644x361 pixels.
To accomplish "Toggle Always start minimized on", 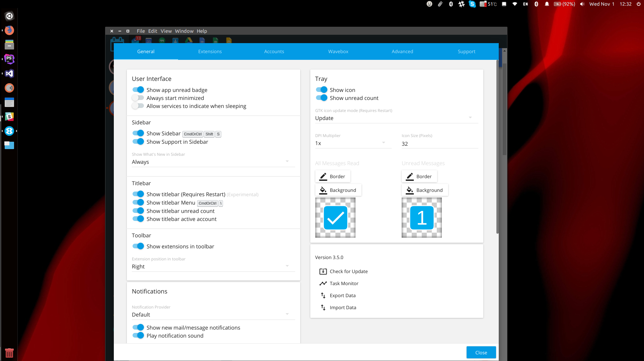I will [x=138, y=98].
